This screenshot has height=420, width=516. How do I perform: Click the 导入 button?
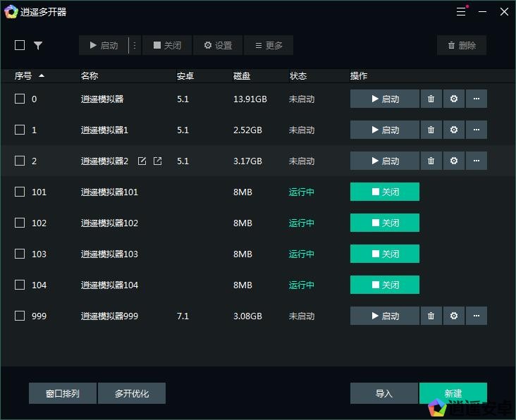384,393
